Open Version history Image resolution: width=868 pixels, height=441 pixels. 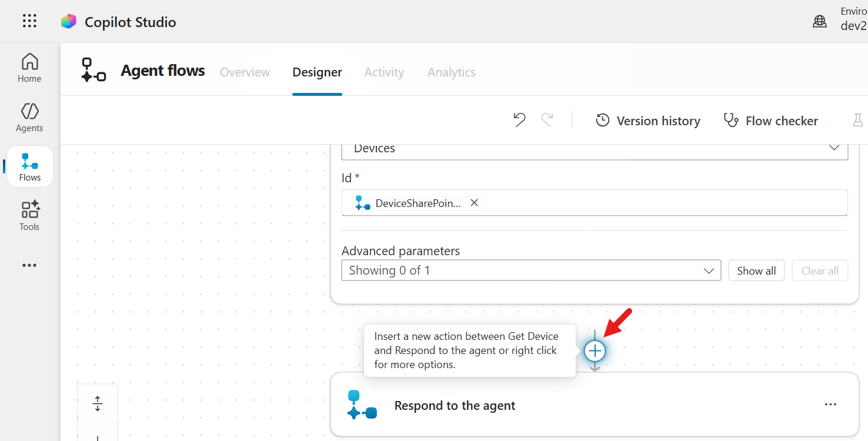click(x=647, y=121)
